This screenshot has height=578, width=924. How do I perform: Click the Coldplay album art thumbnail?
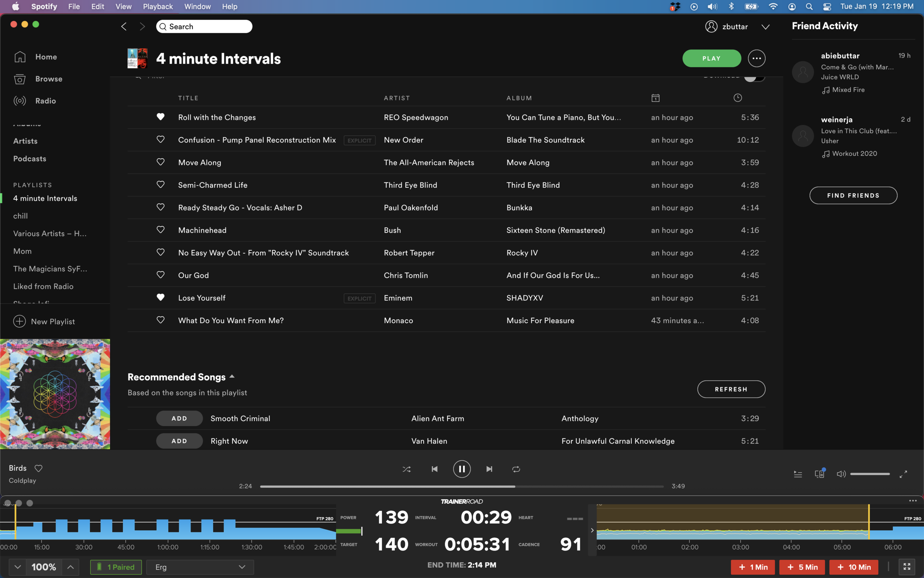(x=55, y=394)
